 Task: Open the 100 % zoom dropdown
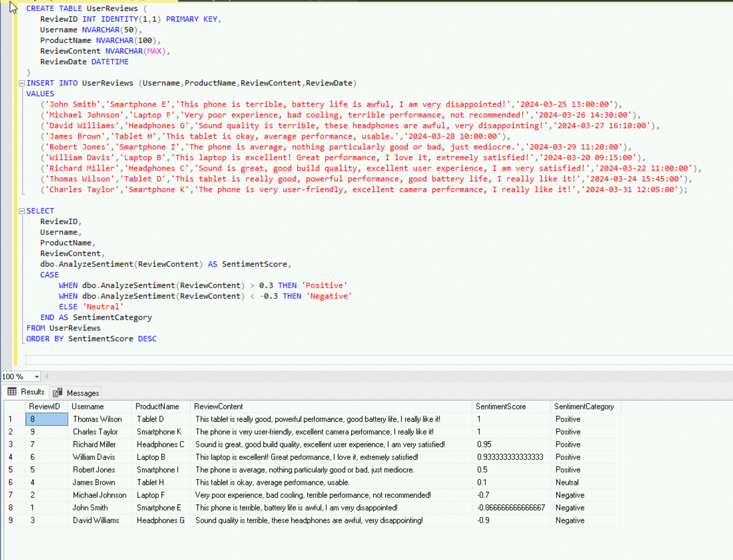36,377
